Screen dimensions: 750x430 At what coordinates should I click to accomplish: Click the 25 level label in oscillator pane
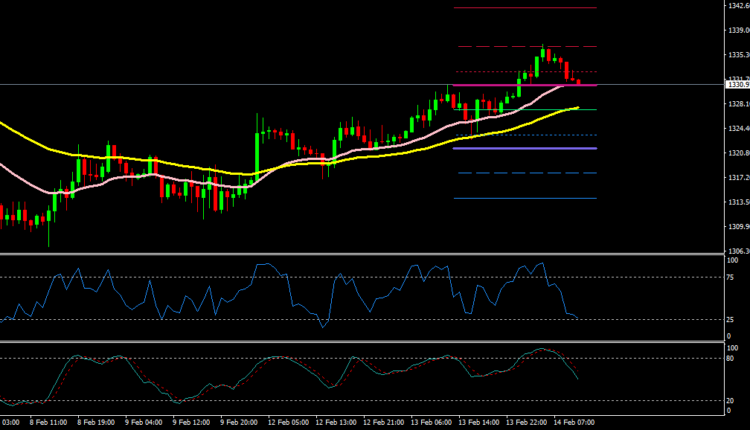730,320
